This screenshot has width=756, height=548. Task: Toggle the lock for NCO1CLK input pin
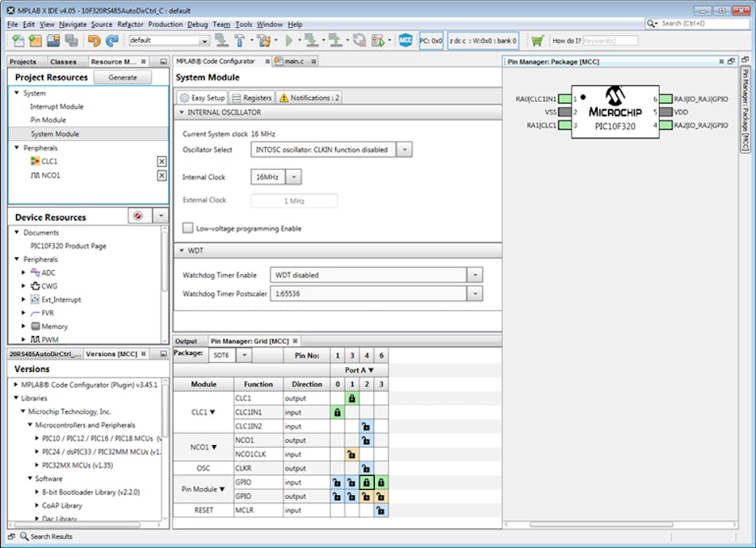[351, 454]
